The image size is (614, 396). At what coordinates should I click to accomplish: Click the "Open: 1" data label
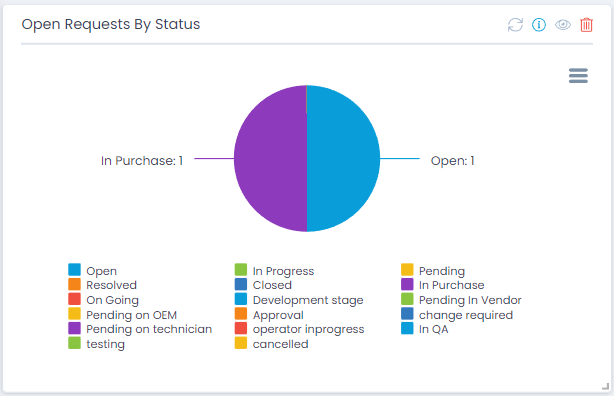coord(452,161)
